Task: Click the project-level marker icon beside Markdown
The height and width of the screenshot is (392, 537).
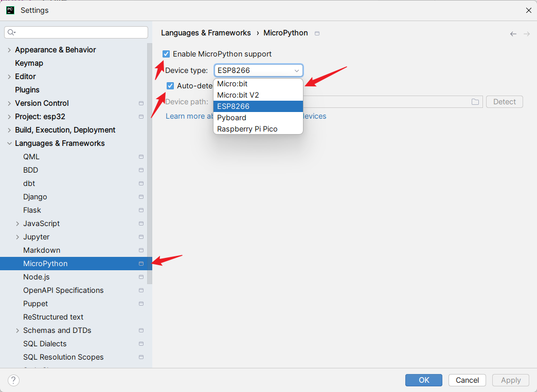Action: point(141,250)
